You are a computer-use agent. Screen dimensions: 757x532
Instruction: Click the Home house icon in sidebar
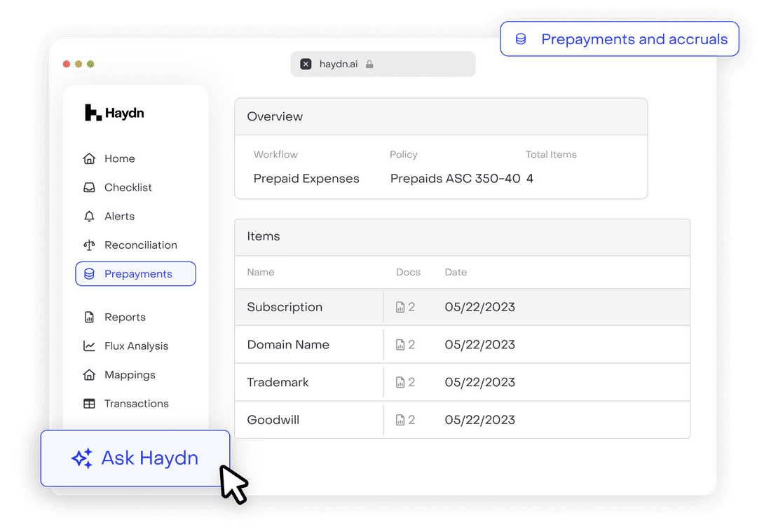point(89,158)
